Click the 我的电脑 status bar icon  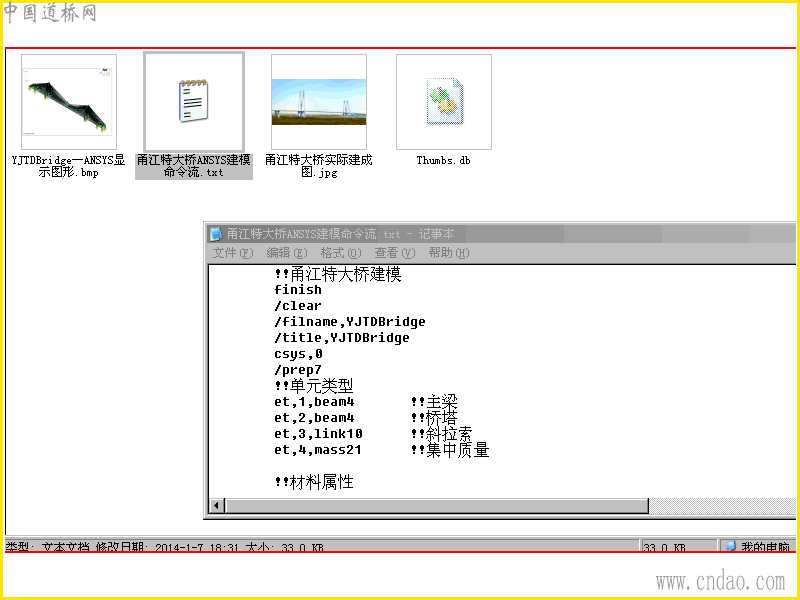point(731,546)
